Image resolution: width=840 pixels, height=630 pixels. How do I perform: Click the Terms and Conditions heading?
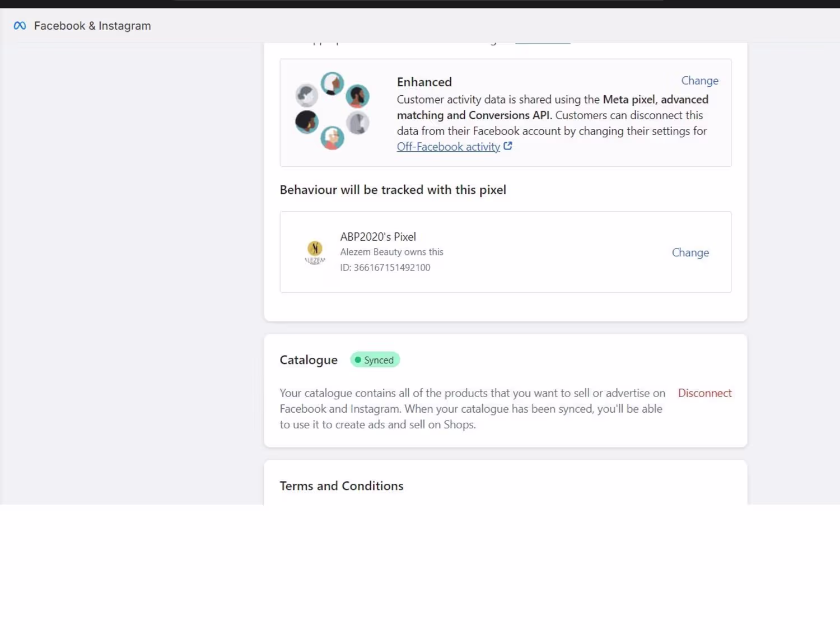[x=342, y=486]
